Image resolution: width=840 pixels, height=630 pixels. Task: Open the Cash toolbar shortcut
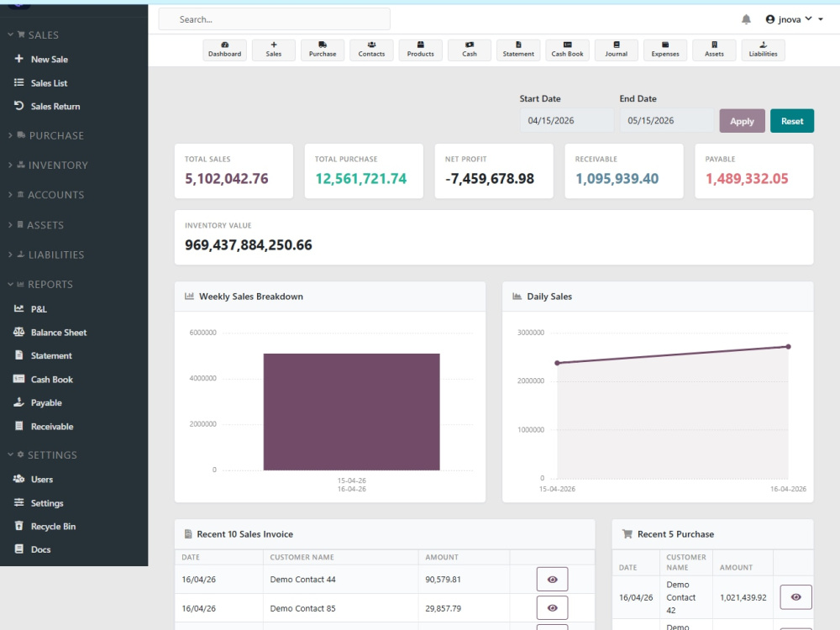point(470,50)
